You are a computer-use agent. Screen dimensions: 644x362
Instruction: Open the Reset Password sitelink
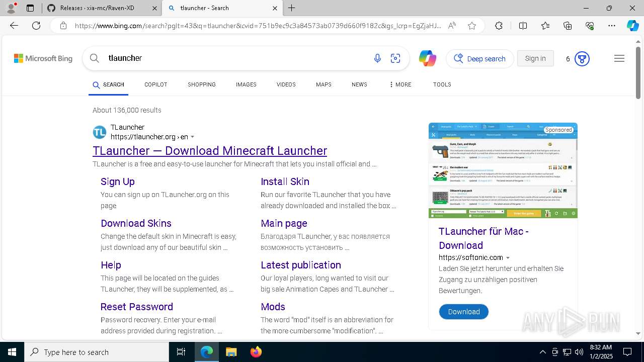[x=137, y=307]
